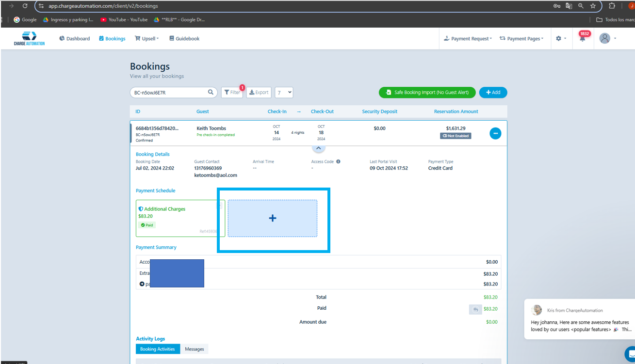Add a new booking
The width and height of the screenshot is (635, 364).
(493, 92)
